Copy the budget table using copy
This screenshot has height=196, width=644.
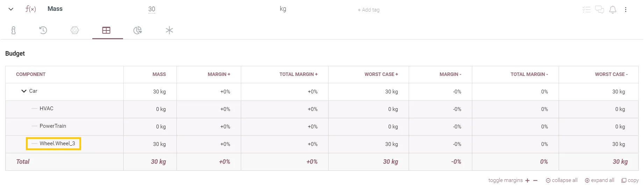(630, 181)
